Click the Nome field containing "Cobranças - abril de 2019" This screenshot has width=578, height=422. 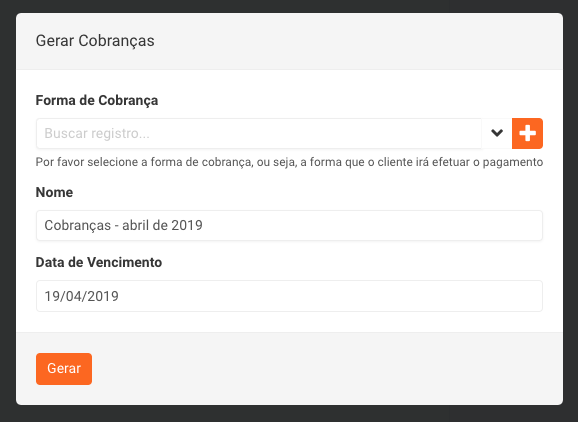click(x=289, y=226)
